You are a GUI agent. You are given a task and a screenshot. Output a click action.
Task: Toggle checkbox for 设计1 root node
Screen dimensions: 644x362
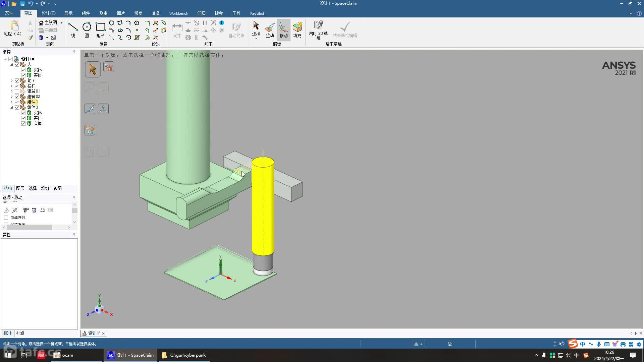click(x=11, y=59)
